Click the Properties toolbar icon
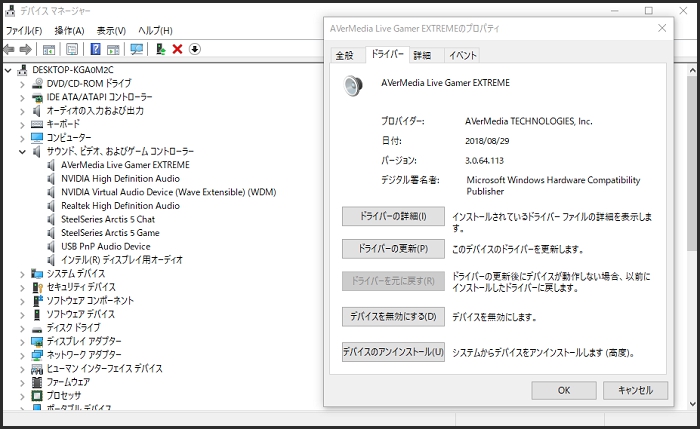 tap(72, 49)
